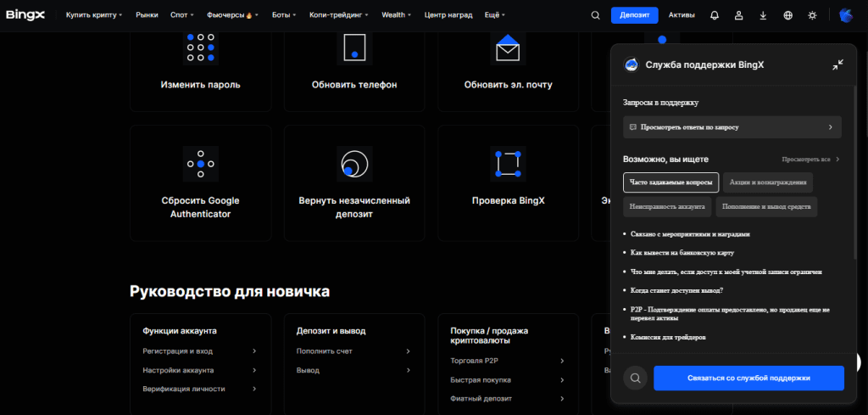Click the Обновить эл. почту envelope icon
868x415 pixels.
tap(509, 47)
